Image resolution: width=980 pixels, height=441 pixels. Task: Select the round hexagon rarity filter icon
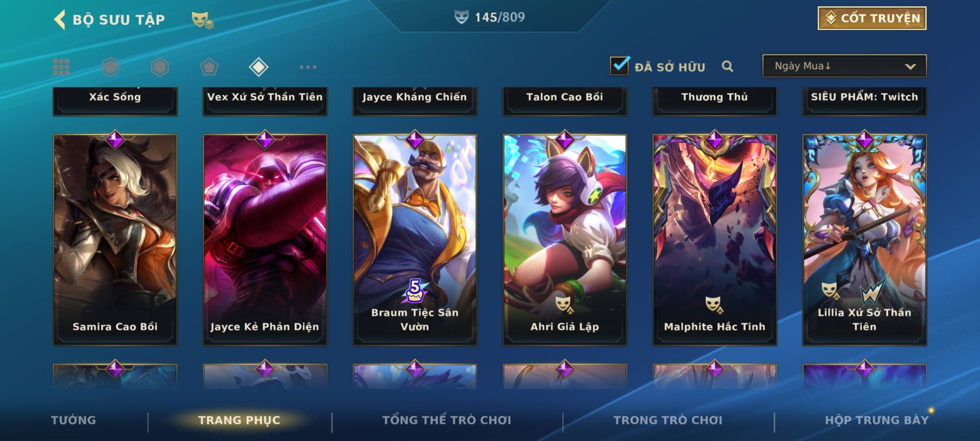coord(111,67)
